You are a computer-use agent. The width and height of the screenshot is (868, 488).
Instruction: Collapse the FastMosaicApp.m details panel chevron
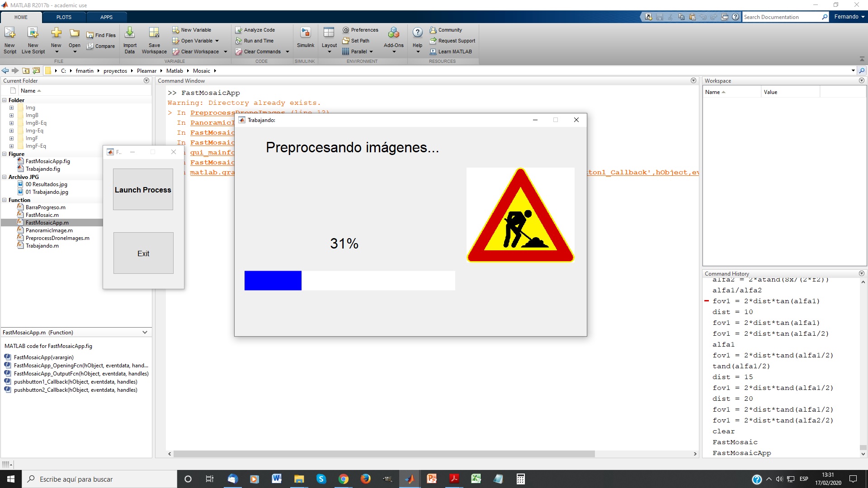(145, 333)
